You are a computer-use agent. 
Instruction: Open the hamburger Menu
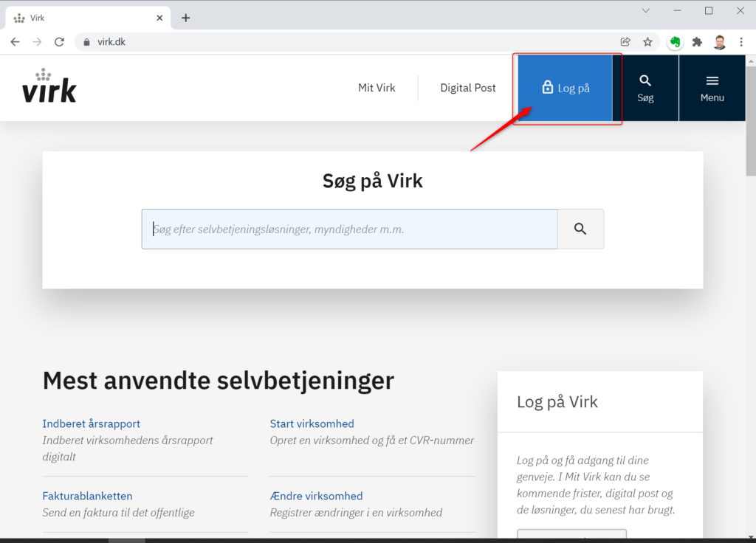pos(712,88)
